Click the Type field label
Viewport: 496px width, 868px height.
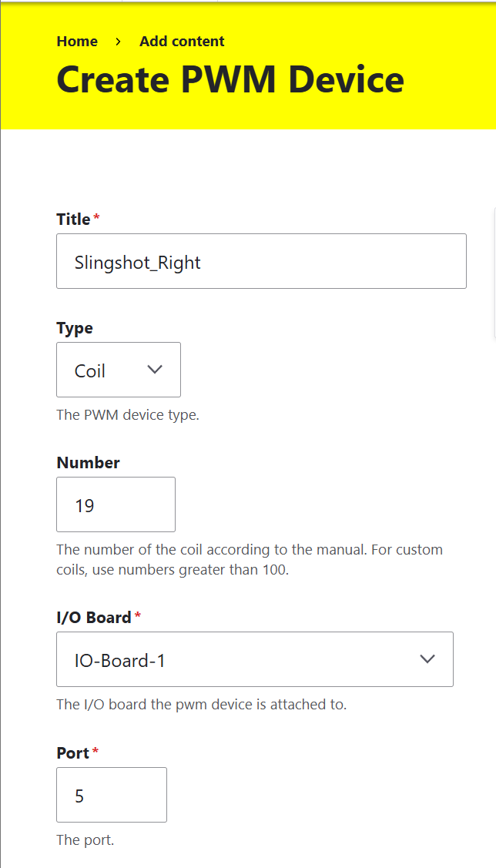[75, 328]
